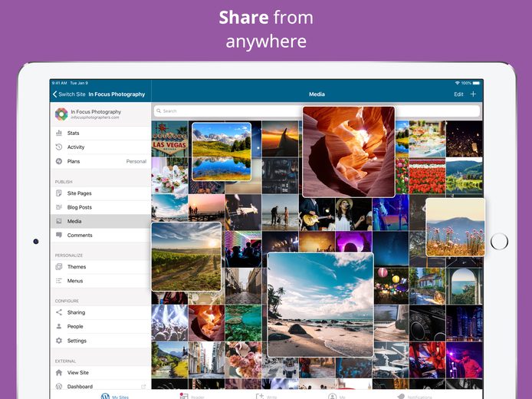The width and height of the screenshot is (532, 399).
Task: Select the concert crowd thumbnail
Action: pyautogui.click(x=169, y=323)
